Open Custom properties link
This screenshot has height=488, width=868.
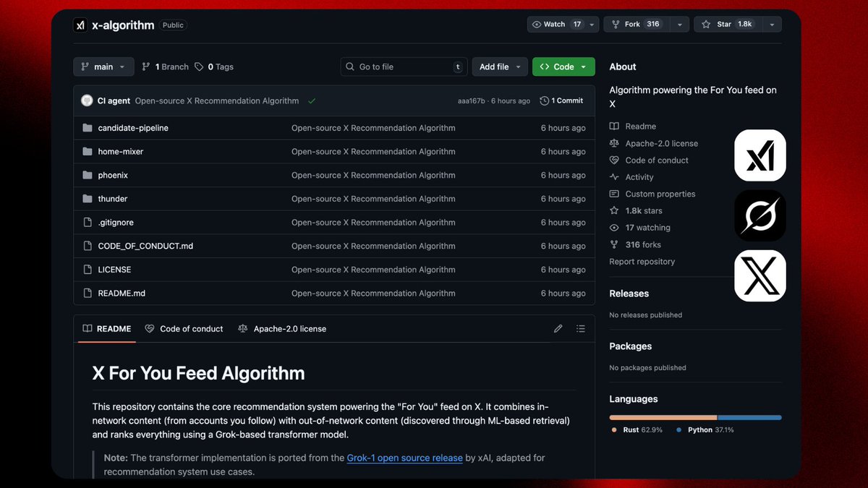[652, 194]
